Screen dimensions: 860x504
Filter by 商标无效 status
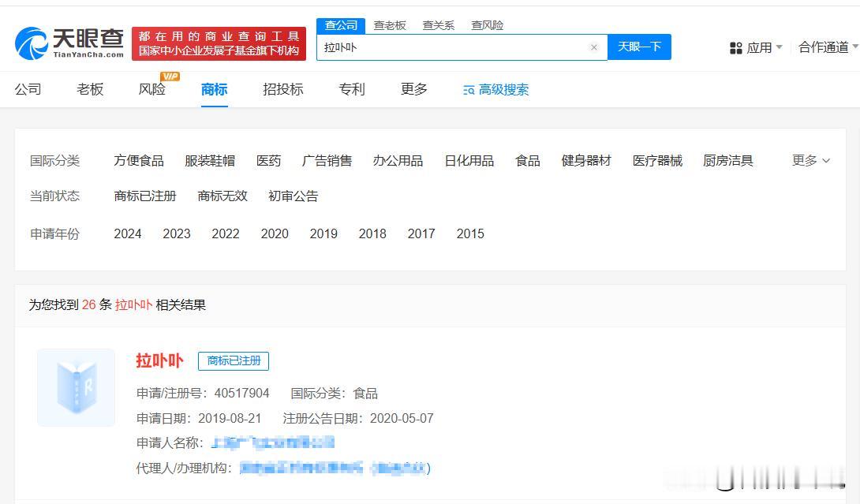(x=222, y=196)
